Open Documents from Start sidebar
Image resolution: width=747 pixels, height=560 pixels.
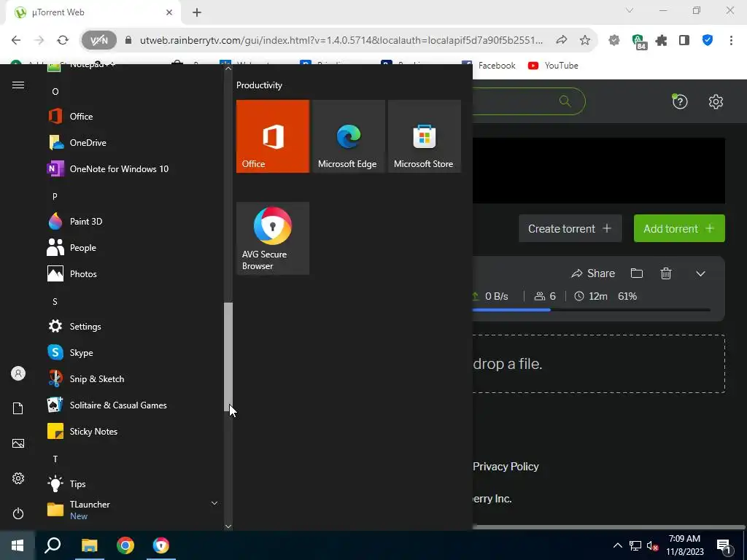point(18,408)
